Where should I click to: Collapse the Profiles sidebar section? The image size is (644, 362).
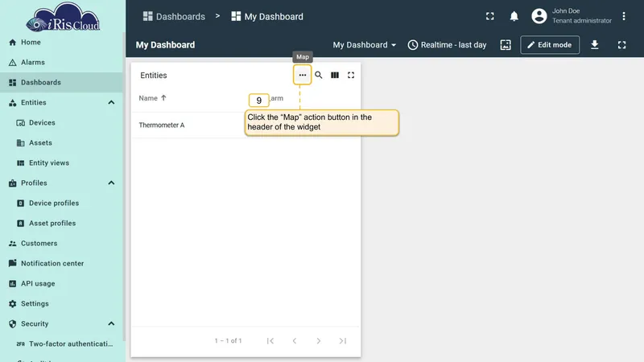111,183
